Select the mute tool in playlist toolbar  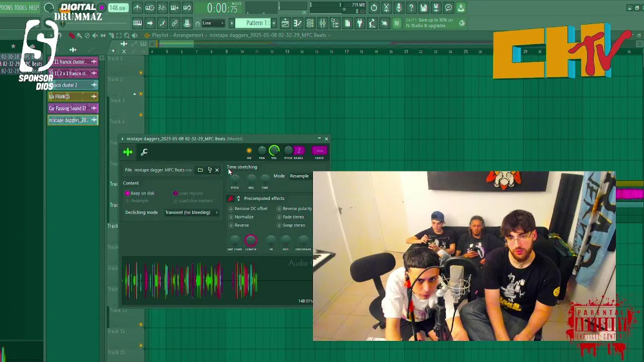[95, 35]
